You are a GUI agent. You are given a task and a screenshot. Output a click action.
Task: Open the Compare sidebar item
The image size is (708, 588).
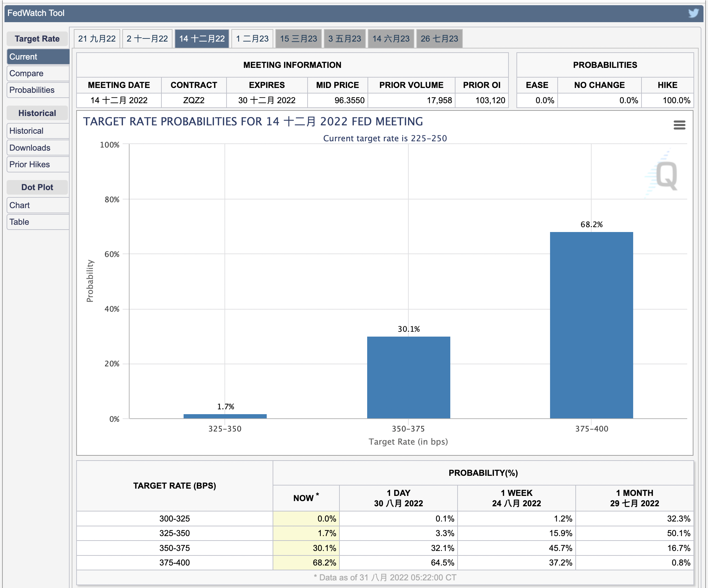(x=38, y=73)
